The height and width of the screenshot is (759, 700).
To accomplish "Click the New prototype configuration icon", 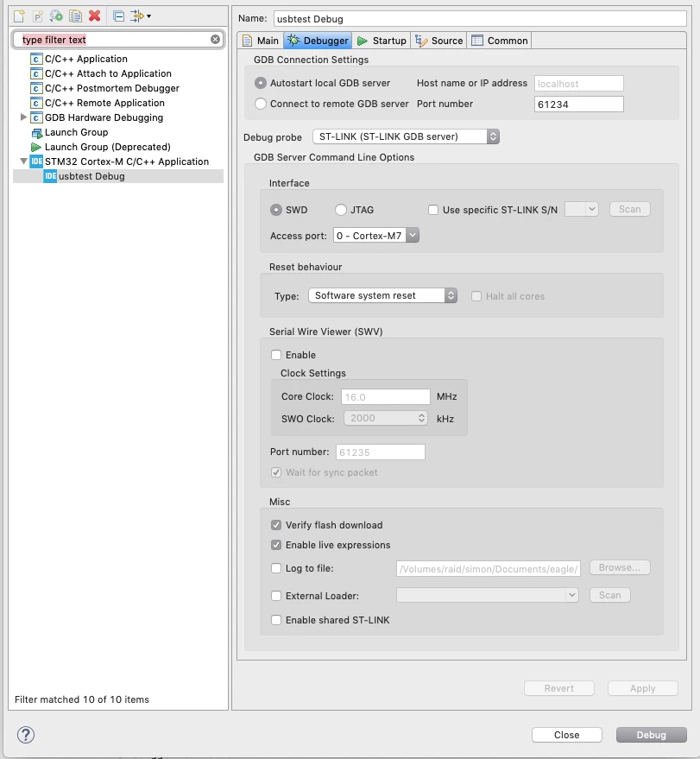I will [38, 16].
